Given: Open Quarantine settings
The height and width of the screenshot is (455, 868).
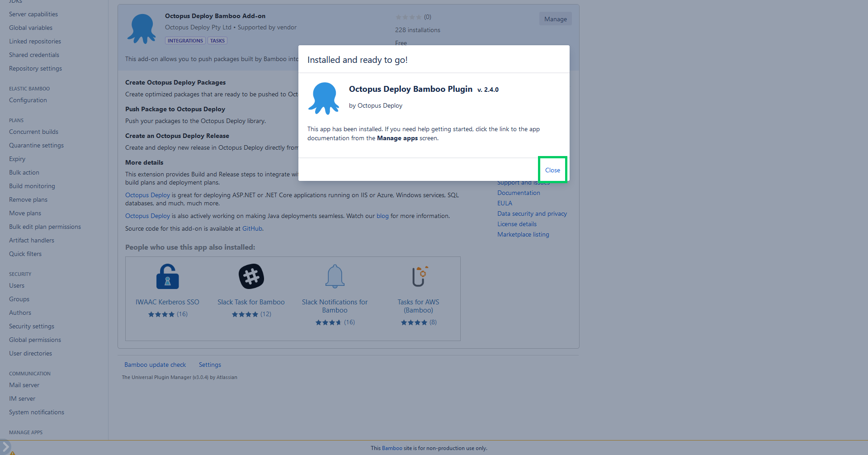Looking at the screenshot, I should coord(36,145).
